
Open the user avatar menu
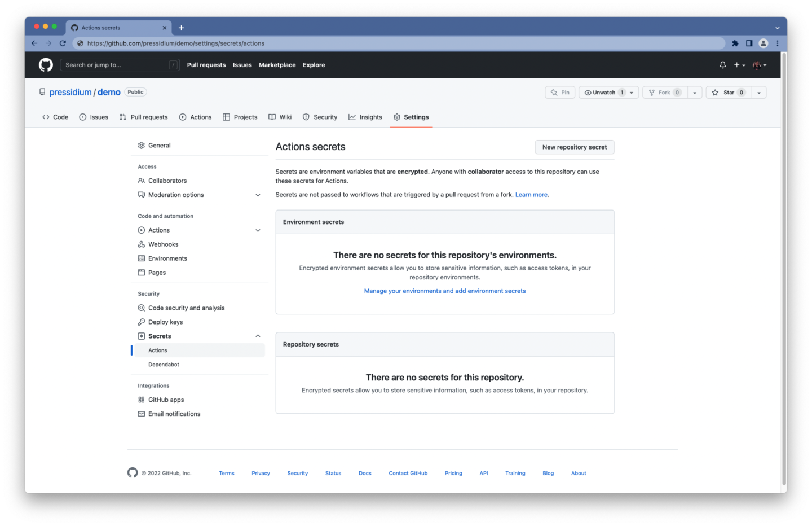click(760, 65)
